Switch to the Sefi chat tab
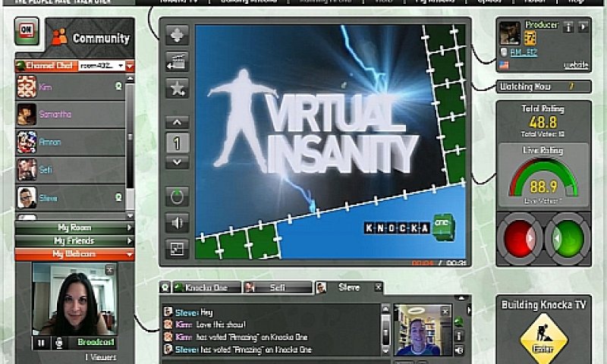The image size is (607, 364). pyautogui.click(x=277, y=287)
